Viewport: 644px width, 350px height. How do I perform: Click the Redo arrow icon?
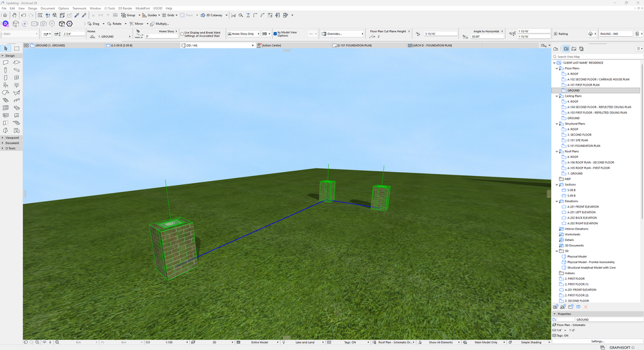click(x=31, y=15)
